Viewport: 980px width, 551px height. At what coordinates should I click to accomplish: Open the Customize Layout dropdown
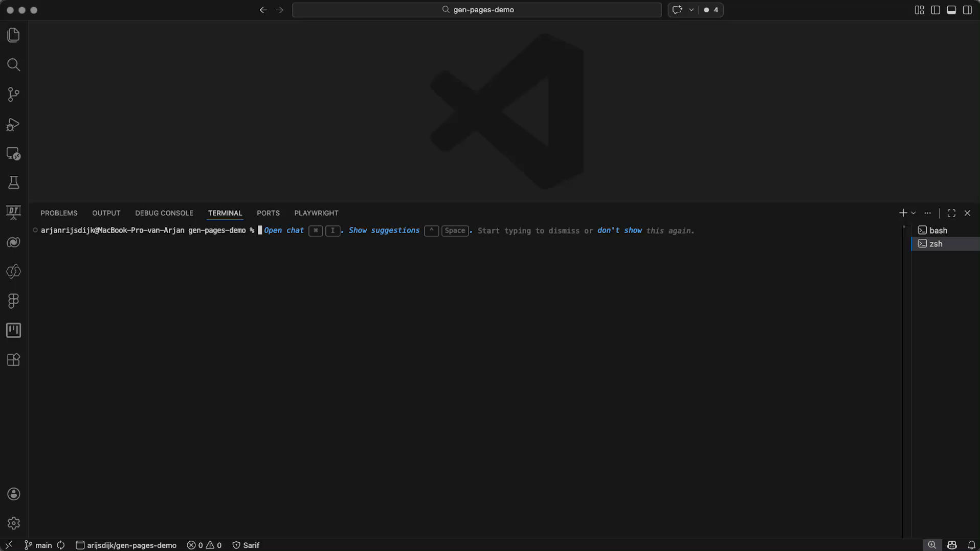point(919,10)
